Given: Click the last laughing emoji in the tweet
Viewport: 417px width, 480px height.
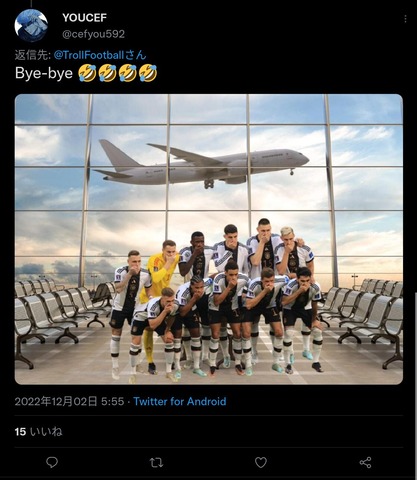Looking at the screenshot, I should [x=148, y=73].
